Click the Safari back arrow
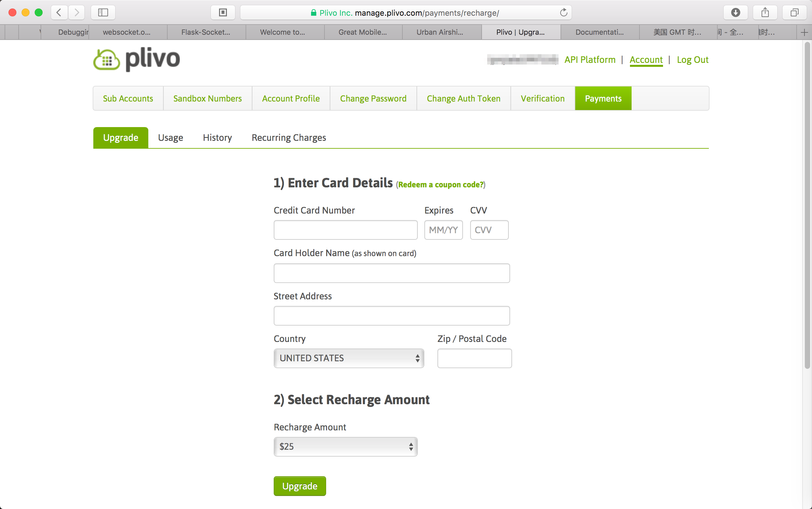The image size is (812, 509). click(x=59, y=12)
